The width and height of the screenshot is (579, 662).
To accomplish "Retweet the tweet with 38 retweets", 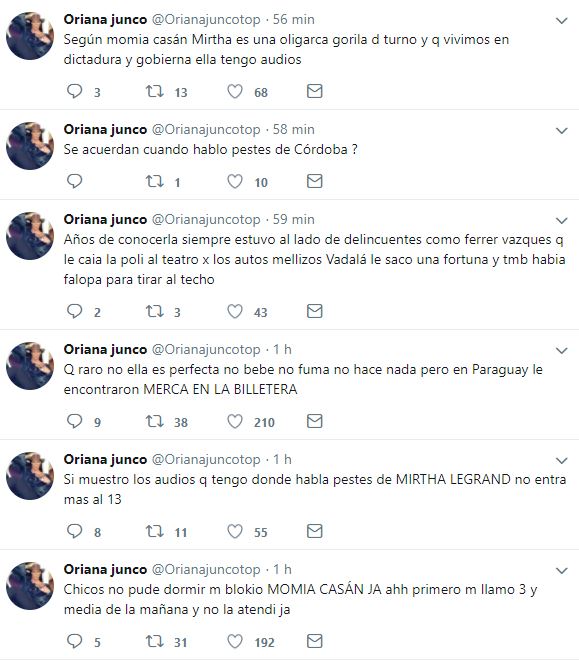I will pyautogui.click(x=155, y=421).
